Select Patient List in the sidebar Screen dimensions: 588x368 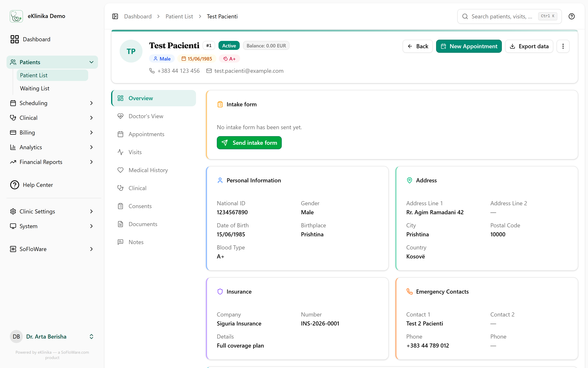(x=52, y=75)
